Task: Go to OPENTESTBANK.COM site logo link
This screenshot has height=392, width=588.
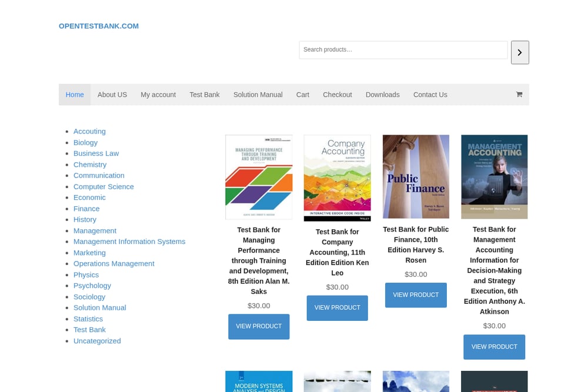Action: pos(99,26)
